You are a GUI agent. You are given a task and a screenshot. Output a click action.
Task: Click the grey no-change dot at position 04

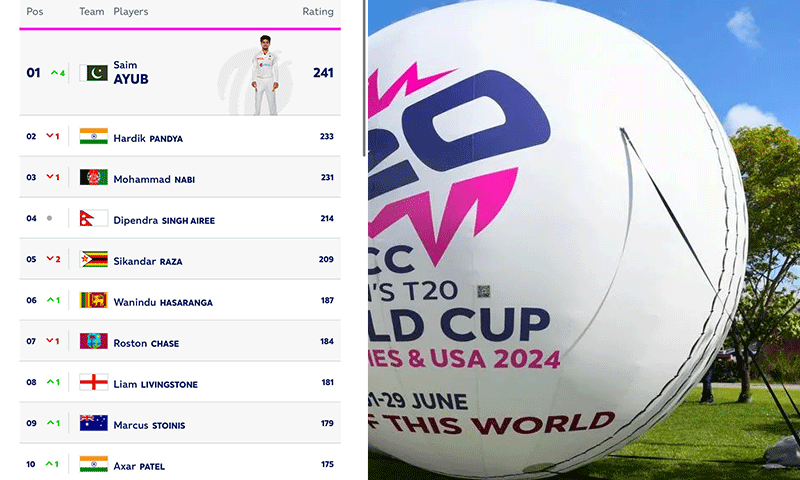tap(49, 218)
